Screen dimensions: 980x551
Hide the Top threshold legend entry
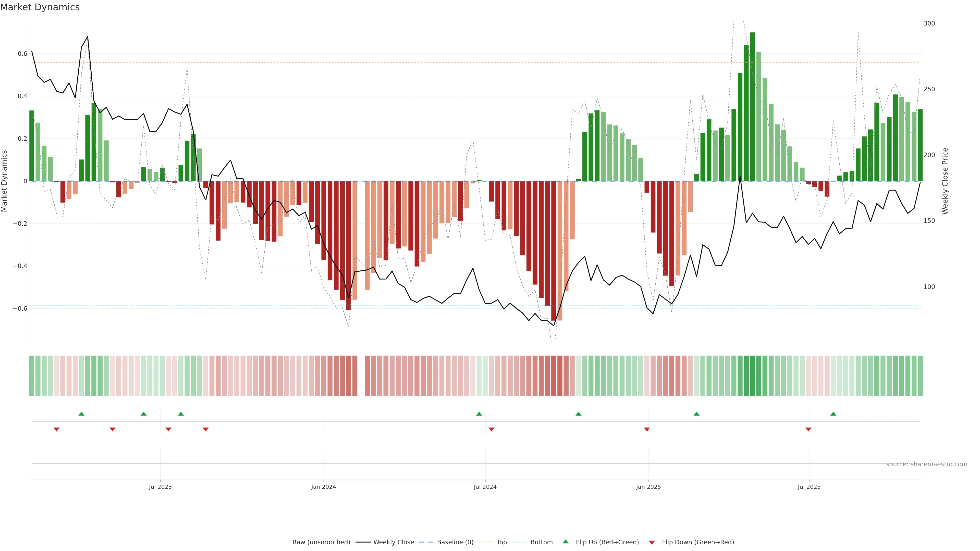(x=501, y=542)
